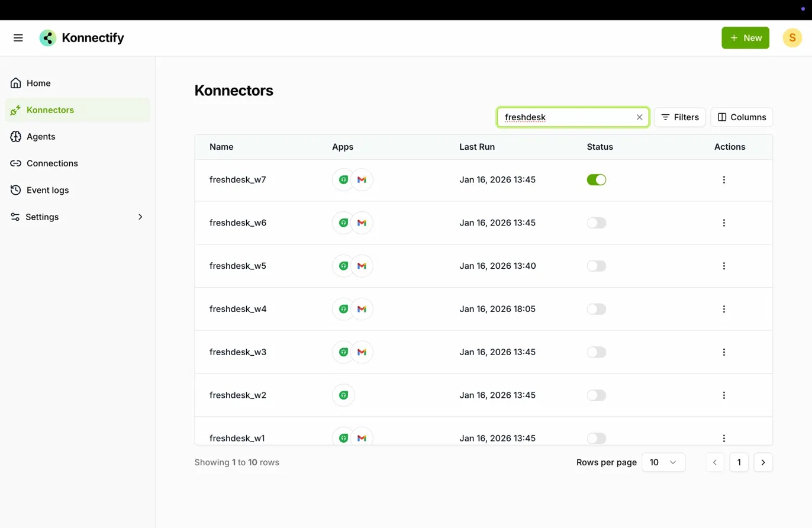
Task: Open the freshdesk_w6 konnector name
Action: point(238,223)
